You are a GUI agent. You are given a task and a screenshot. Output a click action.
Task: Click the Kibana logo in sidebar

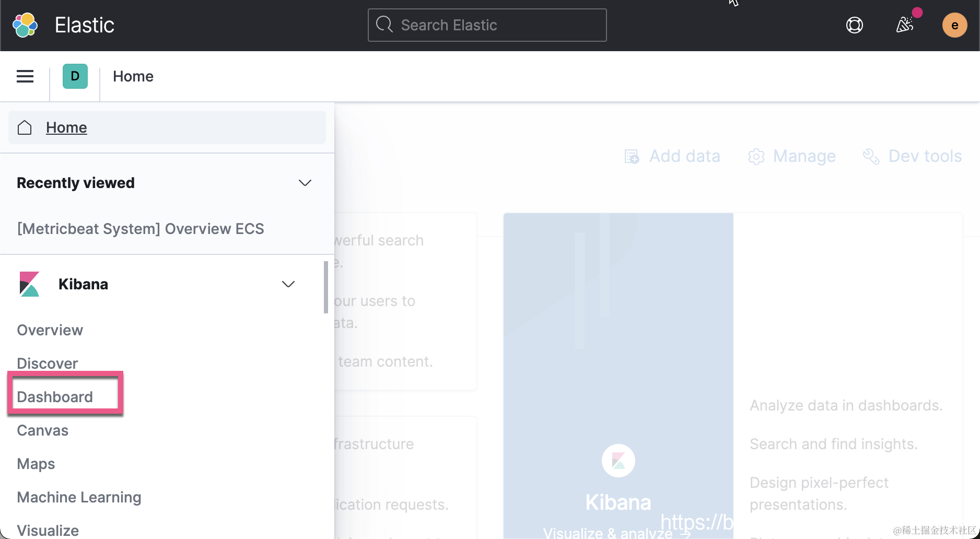(x=29, y=284)
